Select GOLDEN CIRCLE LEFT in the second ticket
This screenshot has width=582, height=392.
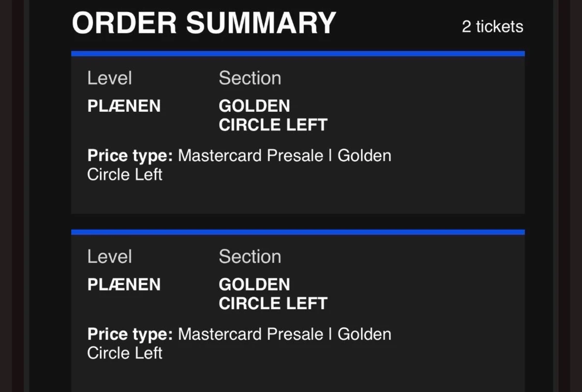273,294
